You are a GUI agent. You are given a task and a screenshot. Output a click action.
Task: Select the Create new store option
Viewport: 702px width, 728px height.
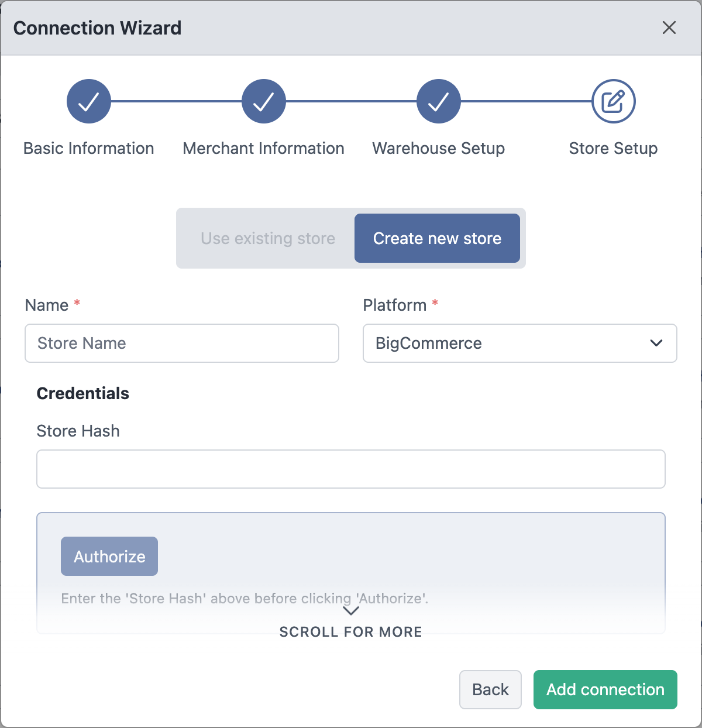coord(437,238)
